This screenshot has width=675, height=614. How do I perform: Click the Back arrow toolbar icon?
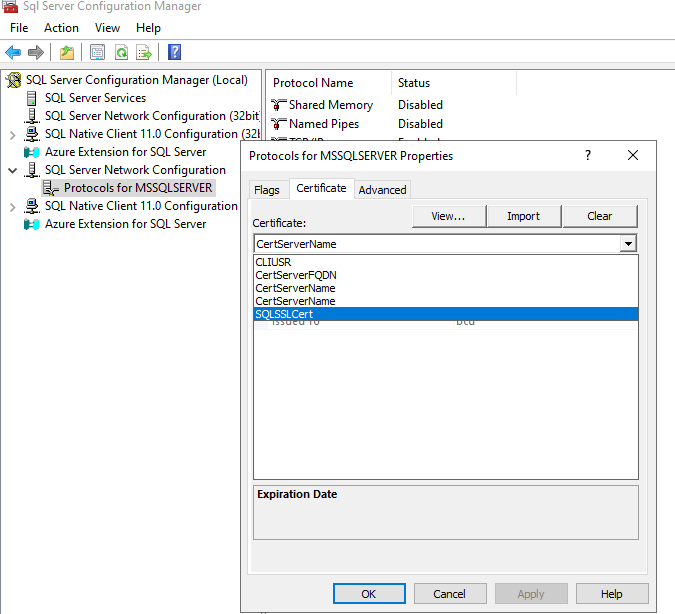click(13, 52)
